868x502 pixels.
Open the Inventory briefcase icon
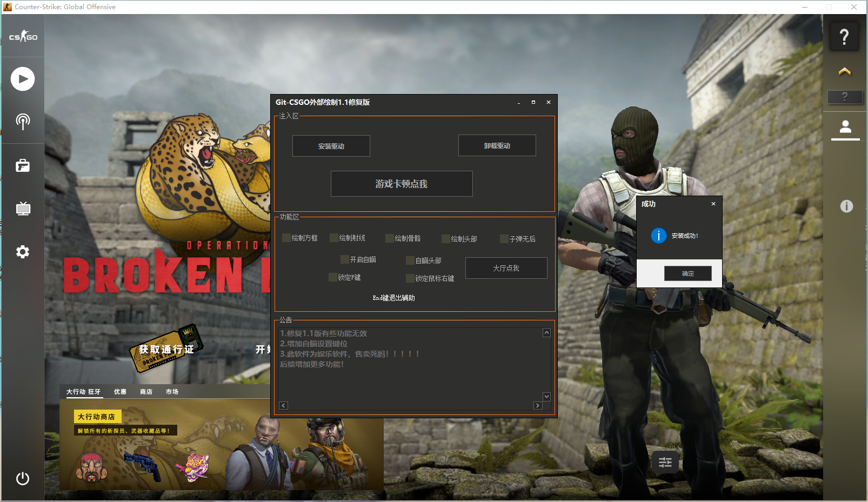[22, 165]
